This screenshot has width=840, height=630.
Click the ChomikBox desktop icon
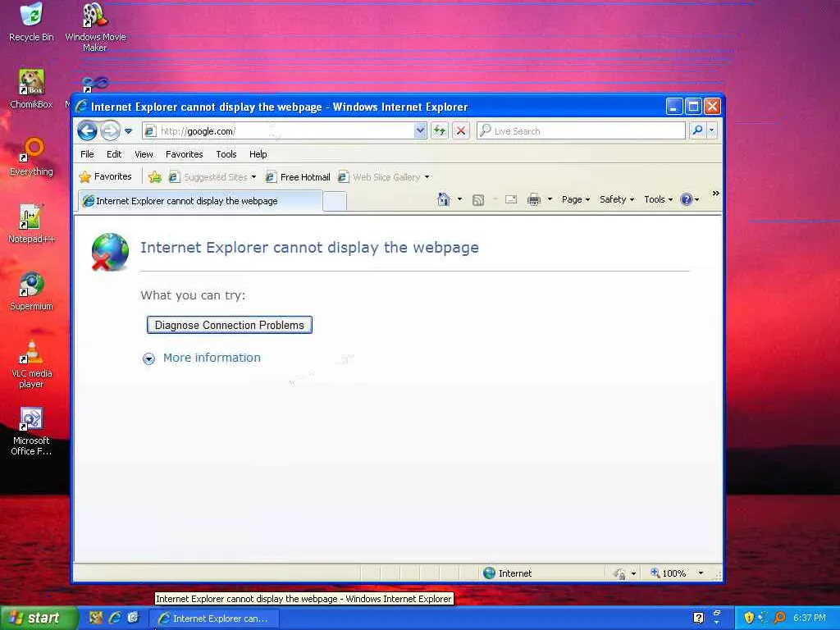31,89
